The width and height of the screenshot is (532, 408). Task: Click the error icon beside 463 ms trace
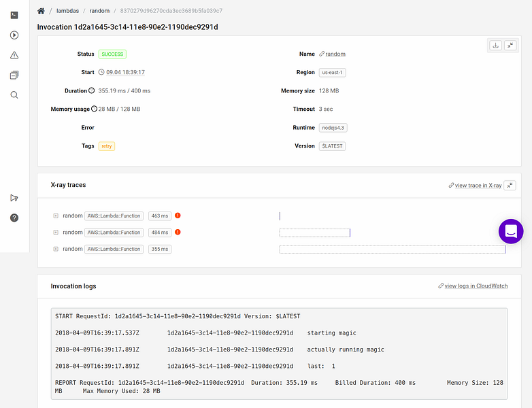click(x=178, y=216)
